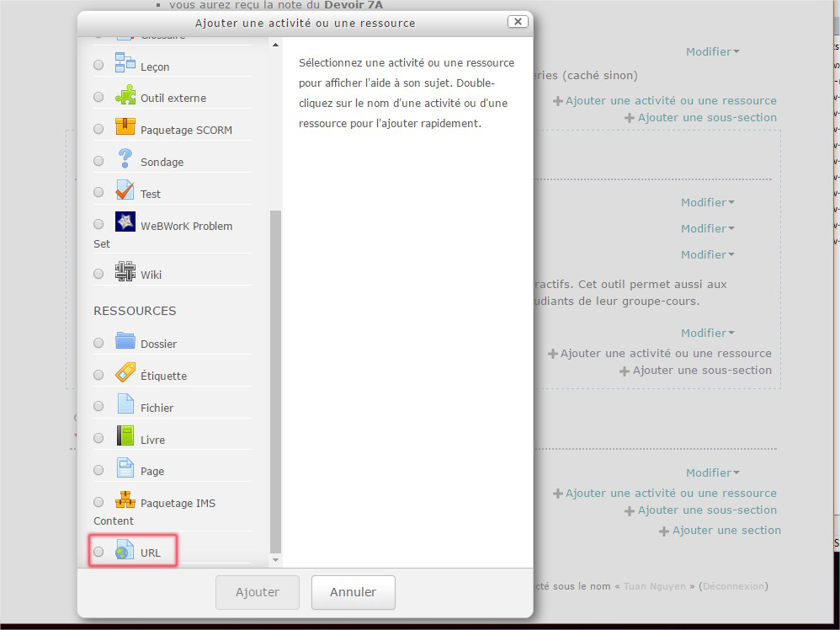Click the Ajouter une section link
Viewport: 840px width, 630px height.
(726, 531)
